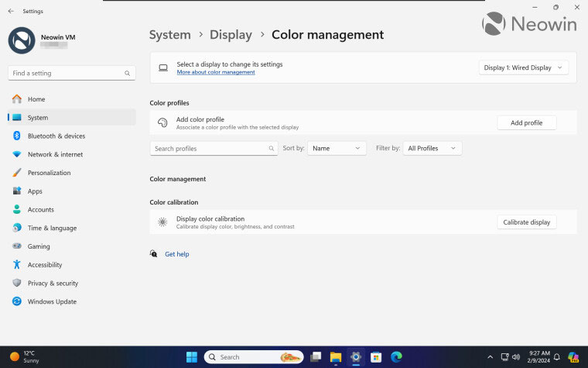Viewport: 588px width, 368px height.
Task: Click the Get help icon
Action: pyautogui.click(x=154, y=254)
